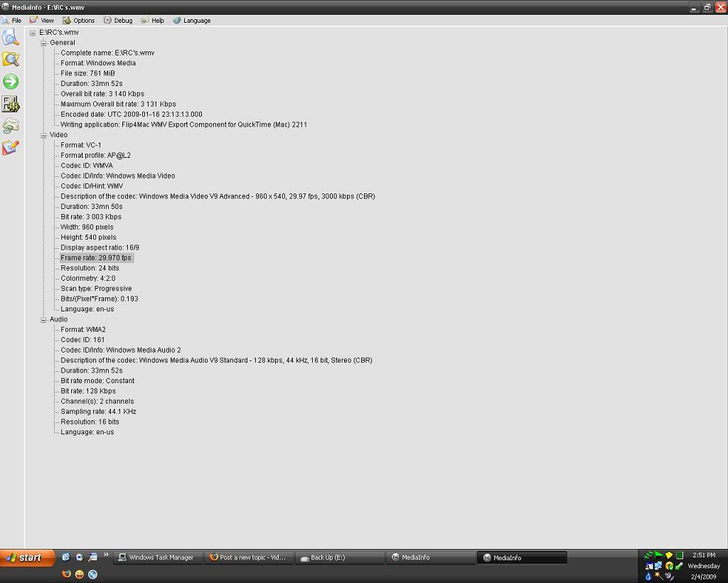
Task: Select the 'Codec ID: WMVA' row
Action: pos(86,165)
